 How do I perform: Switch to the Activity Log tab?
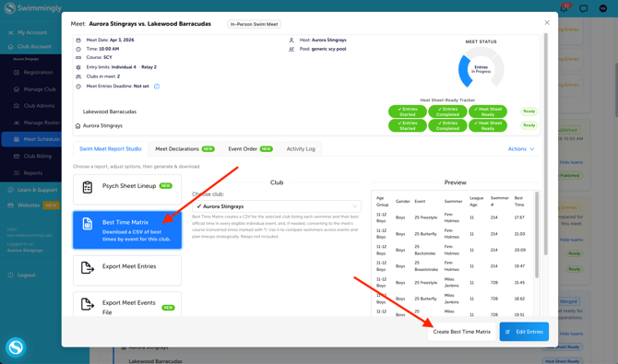coord(301,149)
